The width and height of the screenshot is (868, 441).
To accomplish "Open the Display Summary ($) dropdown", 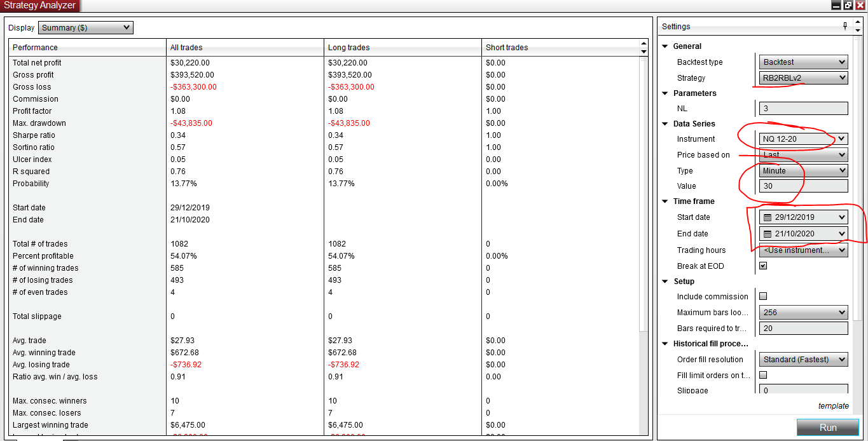I will pos(86,28).
